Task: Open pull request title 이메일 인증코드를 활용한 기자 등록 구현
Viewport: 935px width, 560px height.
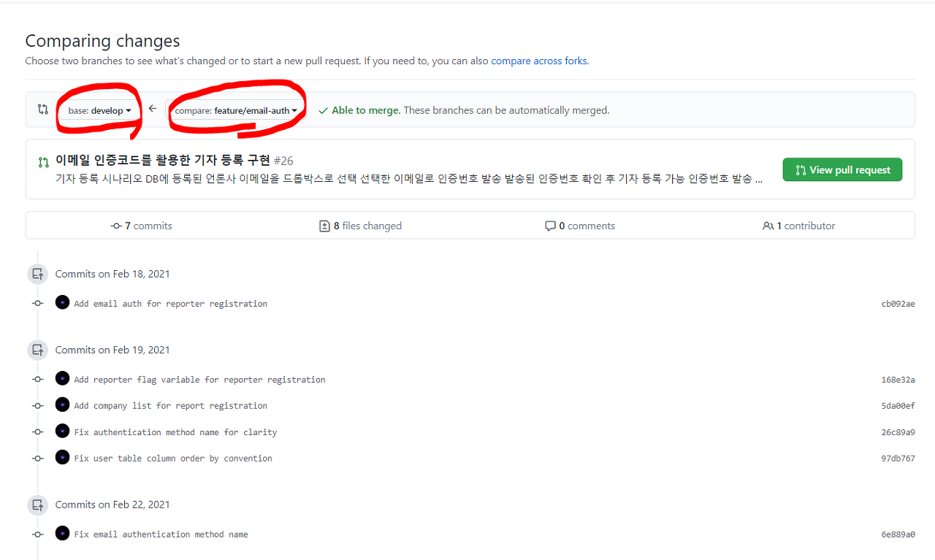Action: (163, 160)
